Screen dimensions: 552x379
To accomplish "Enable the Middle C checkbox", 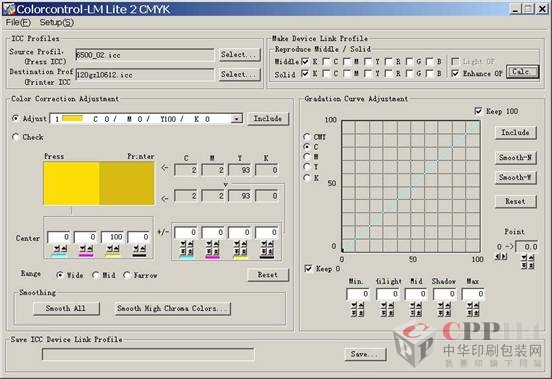I will pos(326,62).
